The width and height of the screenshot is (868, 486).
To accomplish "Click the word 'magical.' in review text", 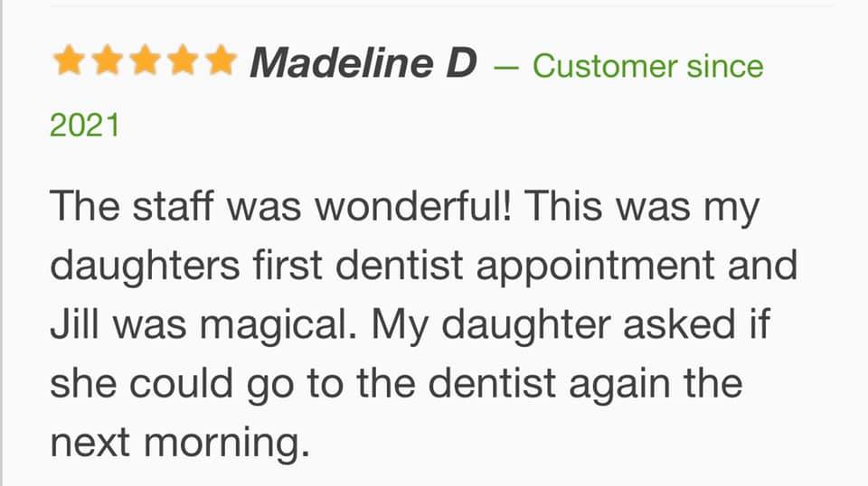I will pyautogui.click(x=278, y=327).
